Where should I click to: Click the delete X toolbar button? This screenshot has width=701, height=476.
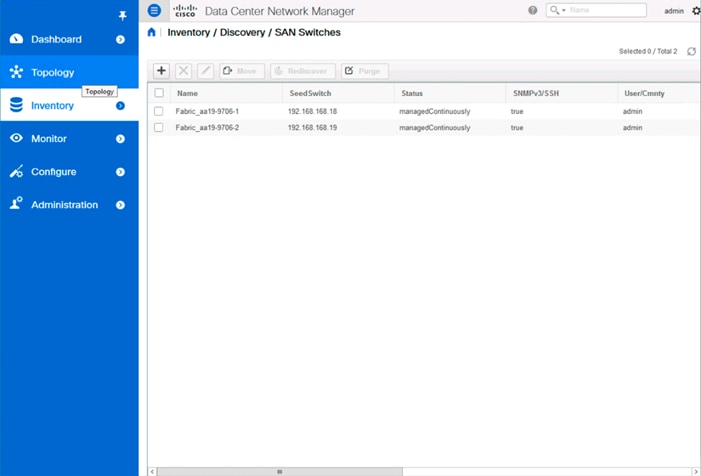(x=183, y=71)
